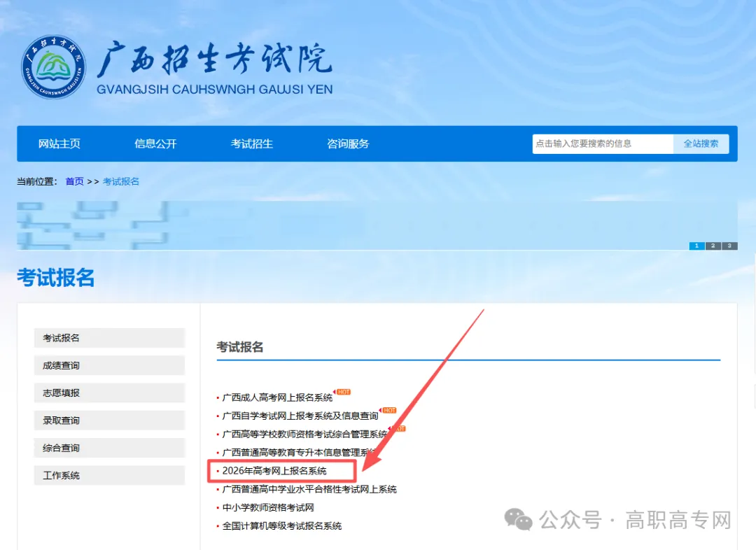Go to 首页 in the breadcrumb
The image size is (756, 550).
pyautogui.click(x=74, y=181)
